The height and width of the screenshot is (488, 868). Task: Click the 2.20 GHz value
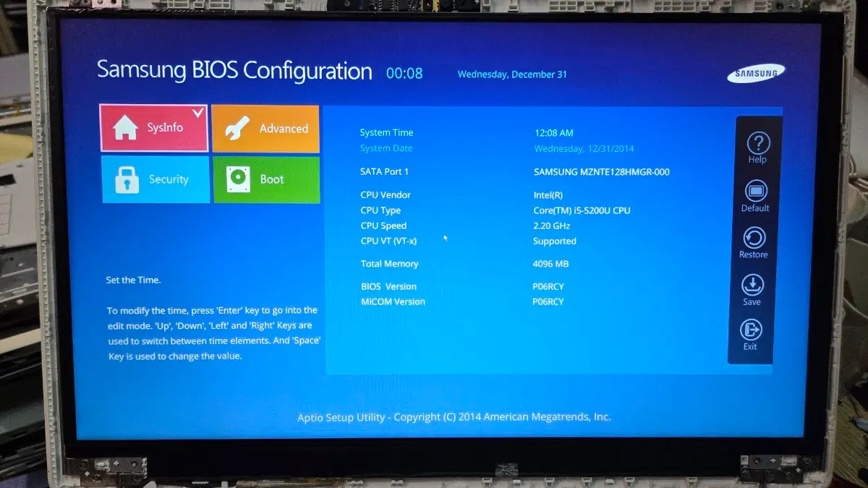[551, 226]
